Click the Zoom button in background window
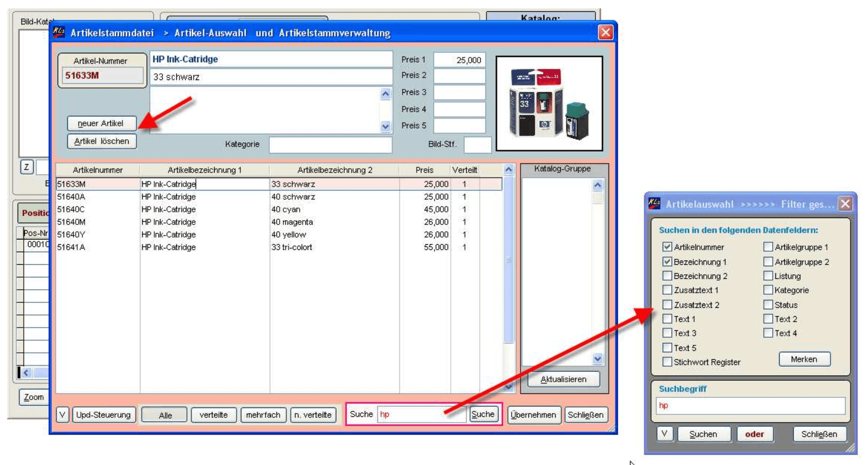This screenshot has width=868, height=465. (x=34, y=397)
